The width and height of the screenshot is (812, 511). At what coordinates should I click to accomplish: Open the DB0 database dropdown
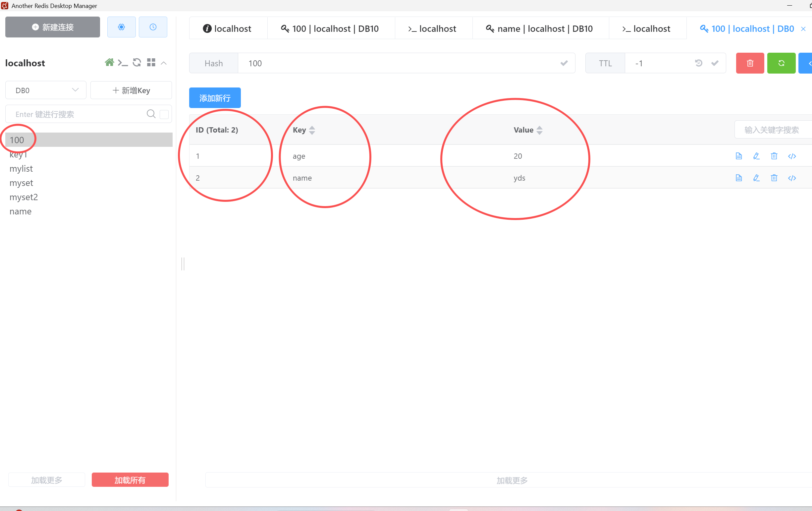tap(46, 90)
